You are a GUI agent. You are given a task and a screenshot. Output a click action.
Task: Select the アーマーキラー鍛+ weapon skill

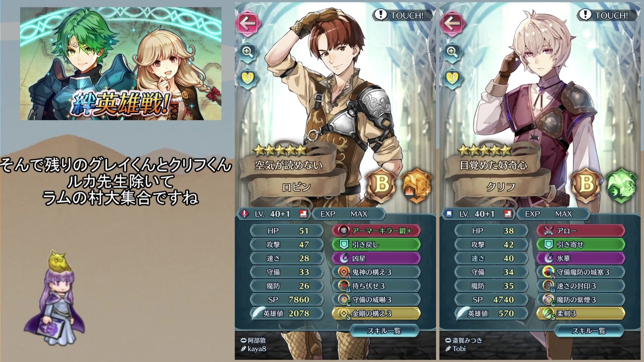click(376, 231)
